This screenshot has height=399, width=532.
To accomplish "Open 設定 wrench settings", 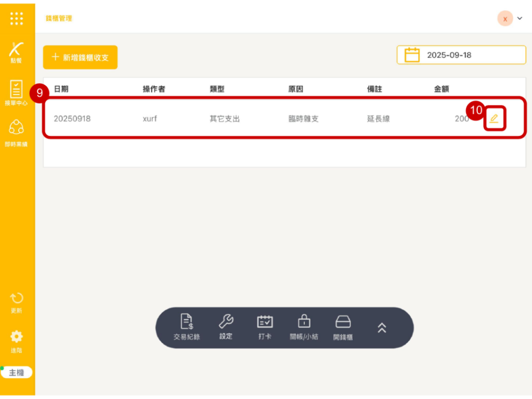I will 226,327.
